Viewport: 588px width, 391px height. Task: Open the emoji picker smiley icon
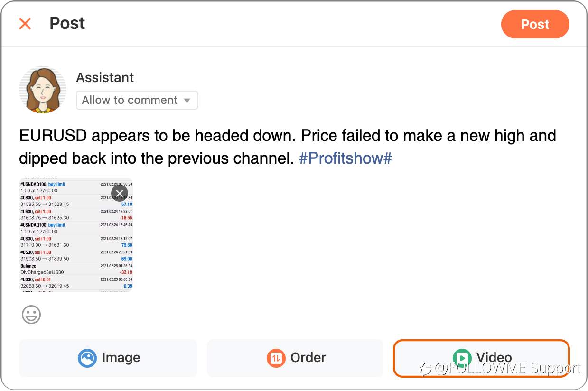tap(31, 315)
